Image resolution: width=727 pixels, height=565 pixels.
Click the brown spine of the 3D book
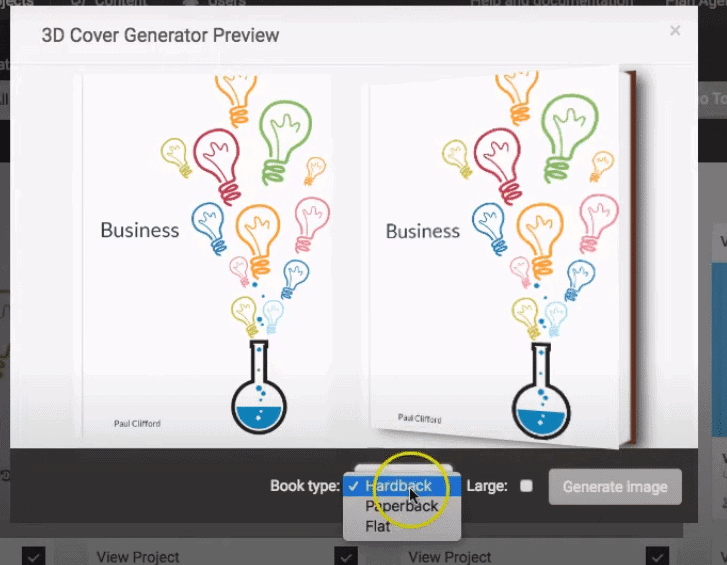pyautogui.click(x=628, y=257)
